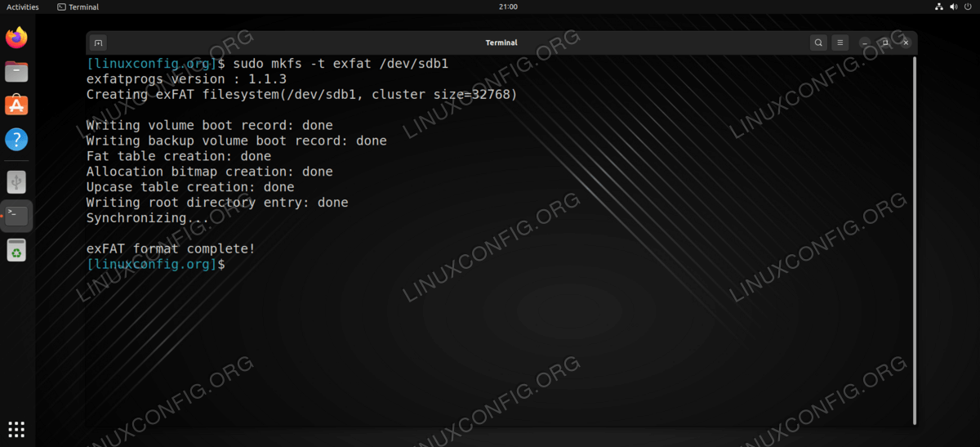Show the applications grid
Screen dimensions: 980x447
pyautogui.click(x=16, y=428)
